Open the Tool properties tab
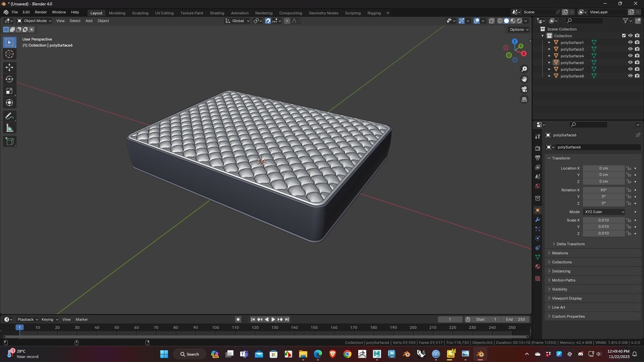 coord(538,136)
